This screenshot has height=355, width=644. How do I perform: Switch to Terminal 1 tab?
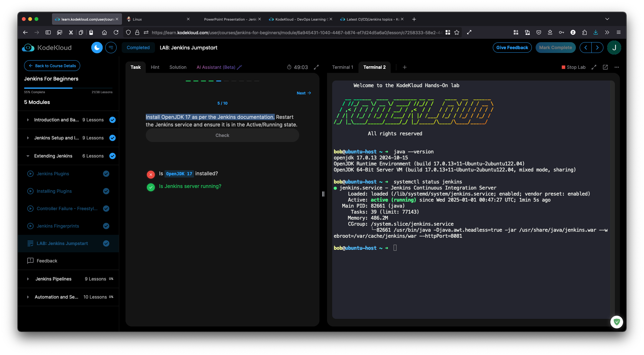(x=342, y=67)
